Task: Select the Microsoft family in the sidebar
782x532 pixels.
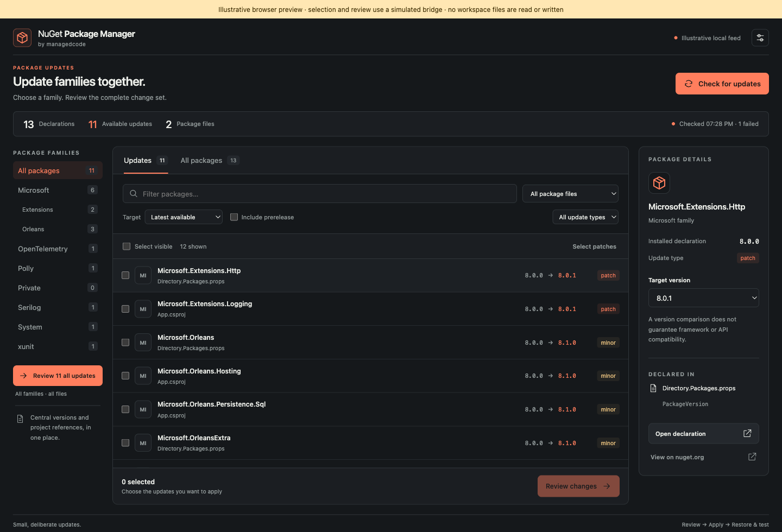Action: point(58,190)
